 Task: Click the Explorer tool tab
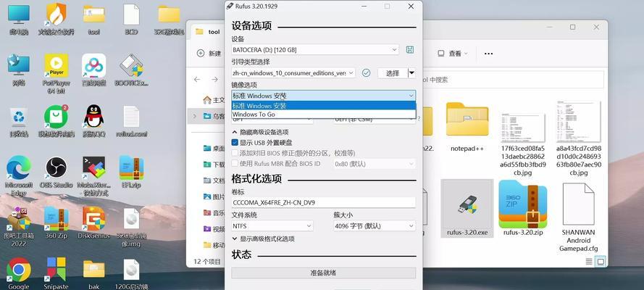coord(208,32)
